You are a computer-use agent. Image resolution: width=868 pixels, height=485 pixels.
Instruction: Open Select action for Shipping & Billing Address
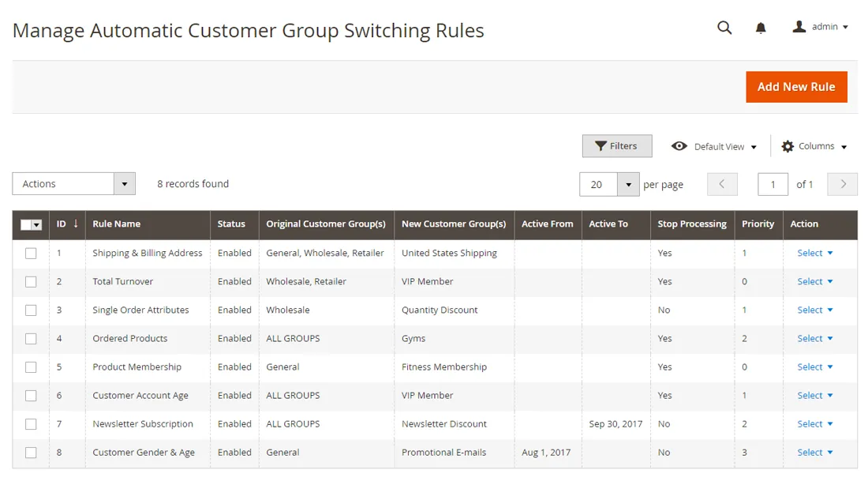pyautogui.click(x=815, y=253)
